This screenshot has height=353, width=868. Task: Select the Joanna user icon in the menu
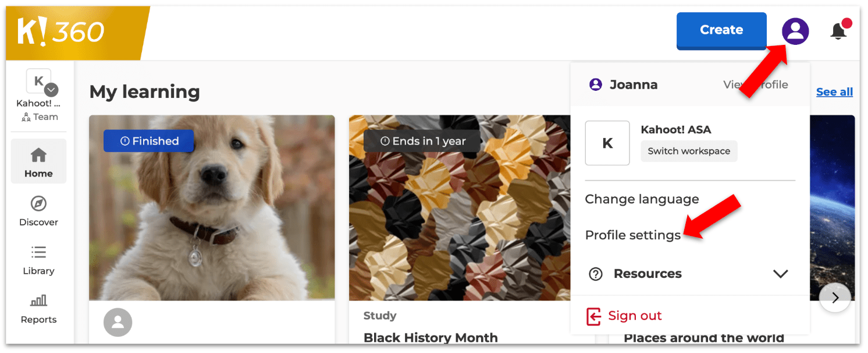(595, 84)
